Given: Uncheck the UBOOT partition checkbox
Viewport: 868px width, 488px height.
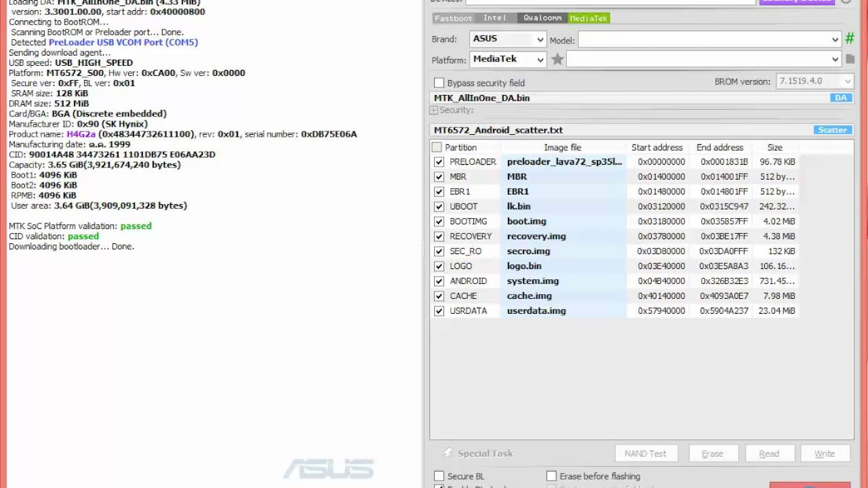Looking at the screenshot, I should click(439, 207).
